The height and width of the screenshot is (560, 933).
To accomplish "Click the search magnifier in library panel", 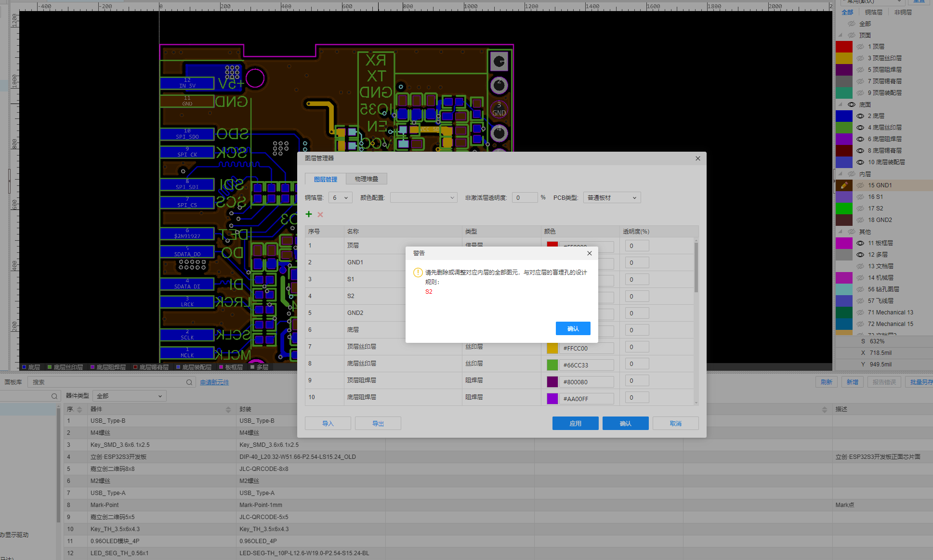I will coord(189,382).
